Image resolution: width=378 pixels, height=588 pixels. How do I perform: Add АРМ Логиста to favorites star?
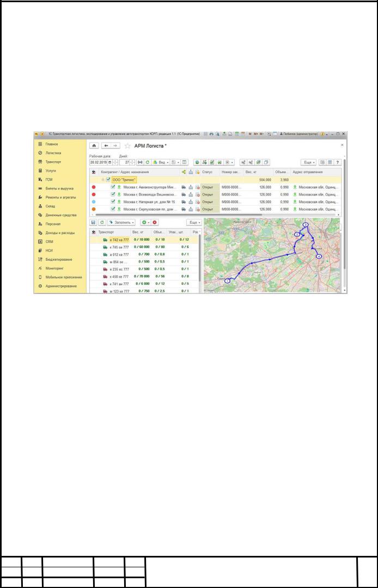[x=127, y=145]
